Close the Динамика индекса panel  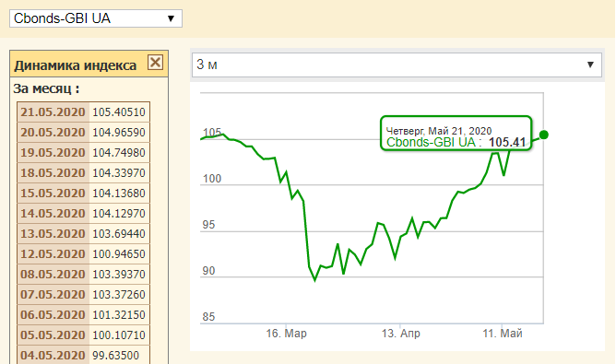pos(155,62)
